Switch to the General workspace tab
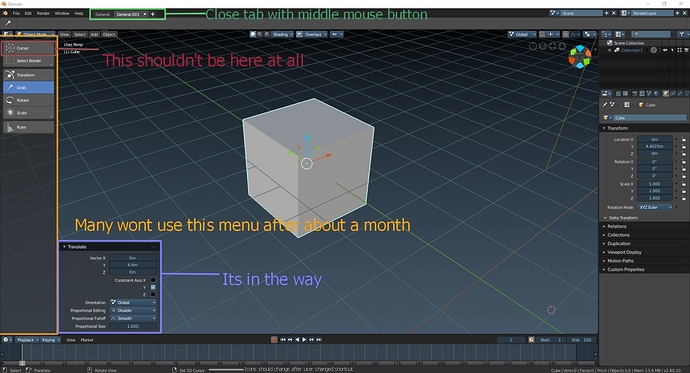The image size is (690, 373). pos(103,14)
